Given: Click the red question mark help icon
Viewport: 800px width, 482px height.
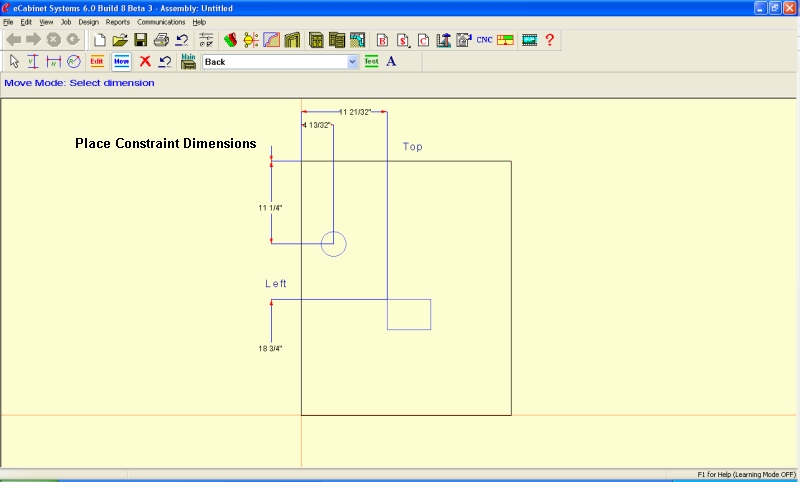Looking at the screenshot, I should pyautogui.click(x=549, y=40).
